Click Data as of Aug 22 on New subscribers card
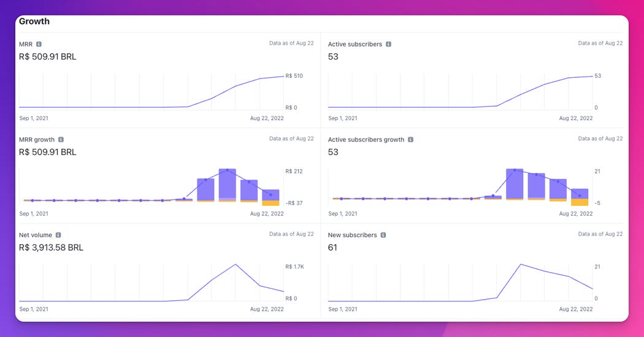The height and width of the screenshot is (337, 644). (x=600, y=234)
